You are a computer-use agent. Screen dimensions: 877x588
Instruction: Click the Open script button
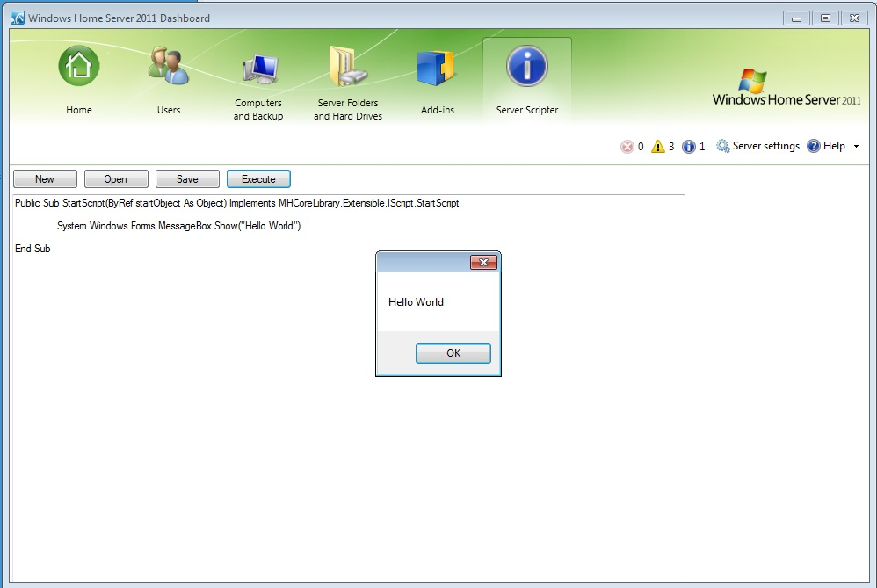[x=116, y=179]
